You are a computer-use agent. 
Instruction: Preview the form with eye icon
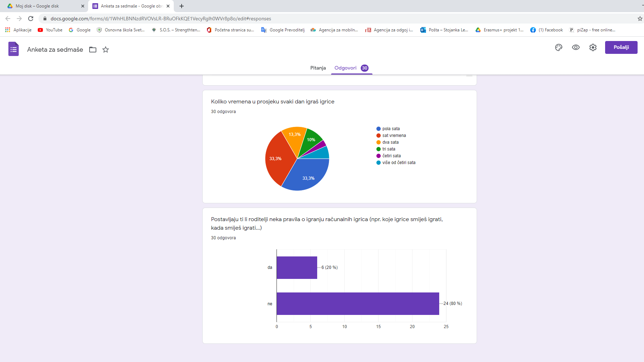pyautogui.click(x=575, y=47)
